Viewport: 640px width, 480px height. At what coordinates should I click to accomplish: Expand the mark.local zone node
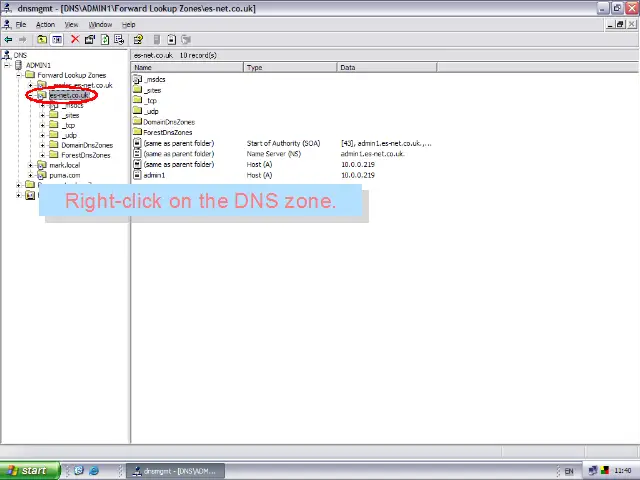(31, 165)
